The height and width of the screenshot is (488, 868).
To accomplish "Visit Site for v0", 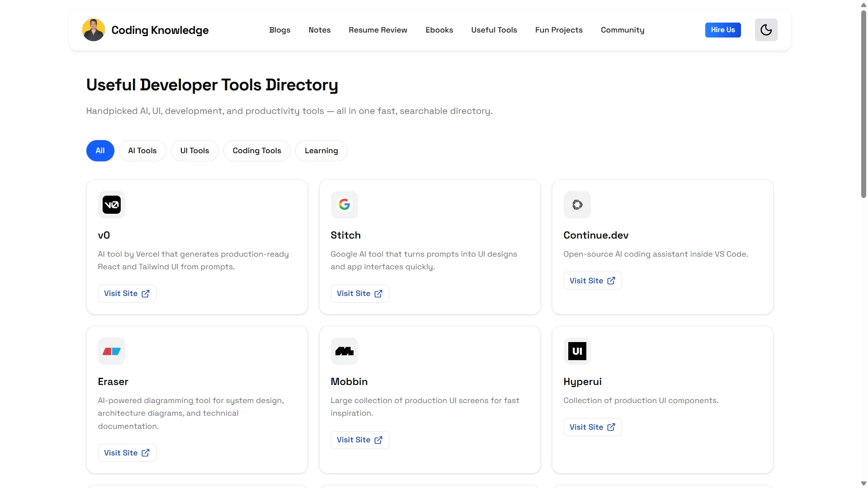I will click(x=127, y=294).
